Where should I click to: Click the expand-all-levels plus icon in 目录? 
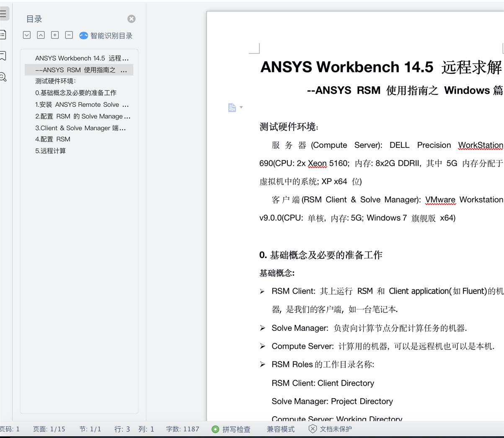[x=55, y=35]
